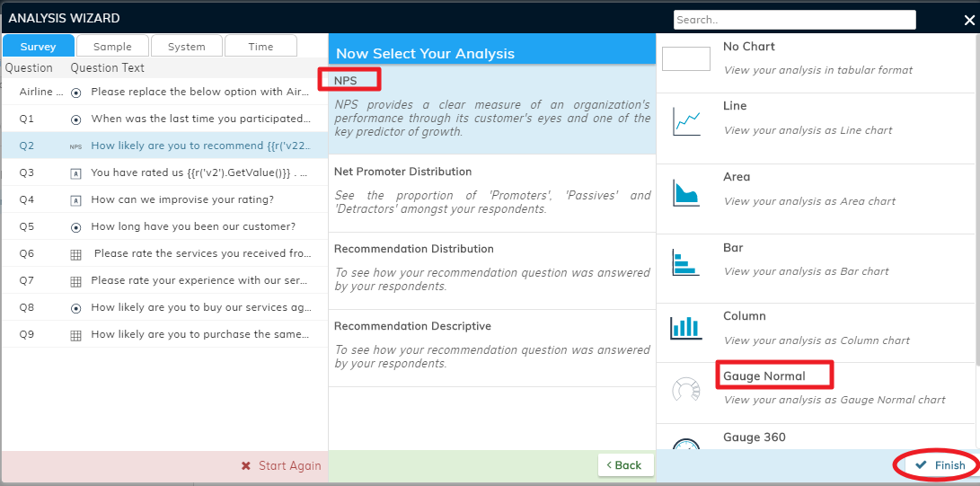980x486 pixels.
Task: Choose the Gauge 360 chart icon
Action: point(685,445)
